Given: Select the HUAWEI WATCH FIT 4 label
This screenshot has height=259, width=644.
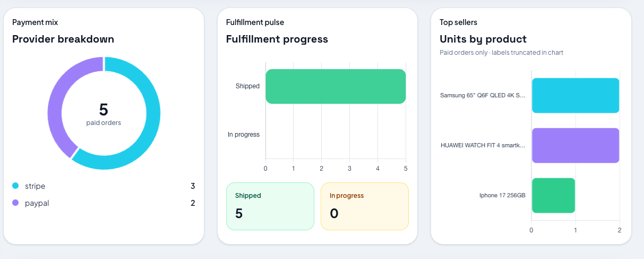Looking at the screenshot, I should tap(483, 145).
